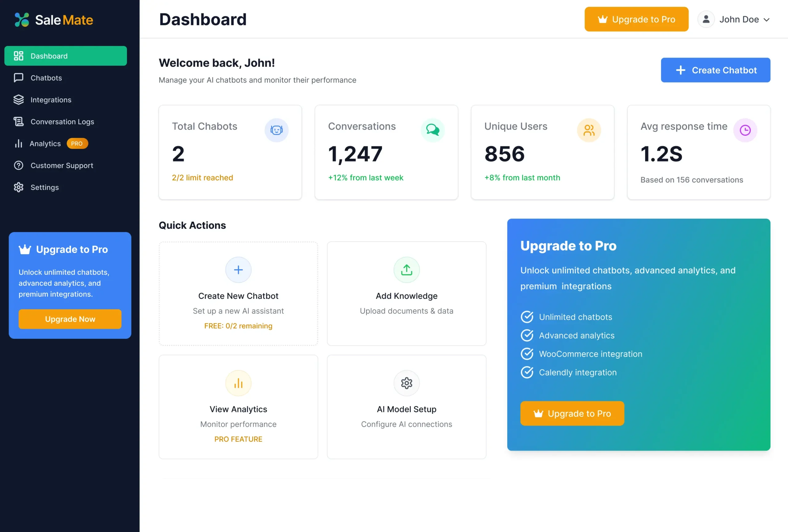Open Integrations from the sidebar
The width and height of the screenshot is (788, 532).
(51, 100)
